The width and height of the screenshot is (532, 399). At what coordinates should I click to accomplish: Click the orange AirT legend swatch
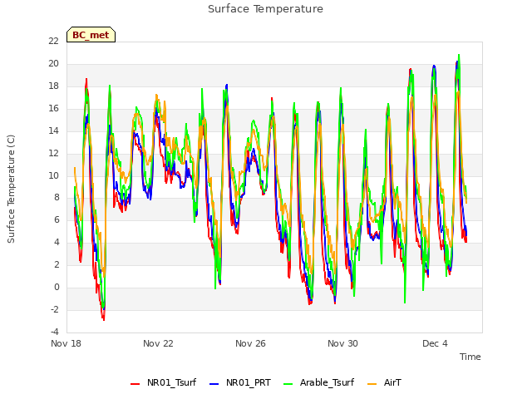pos(372,384)
